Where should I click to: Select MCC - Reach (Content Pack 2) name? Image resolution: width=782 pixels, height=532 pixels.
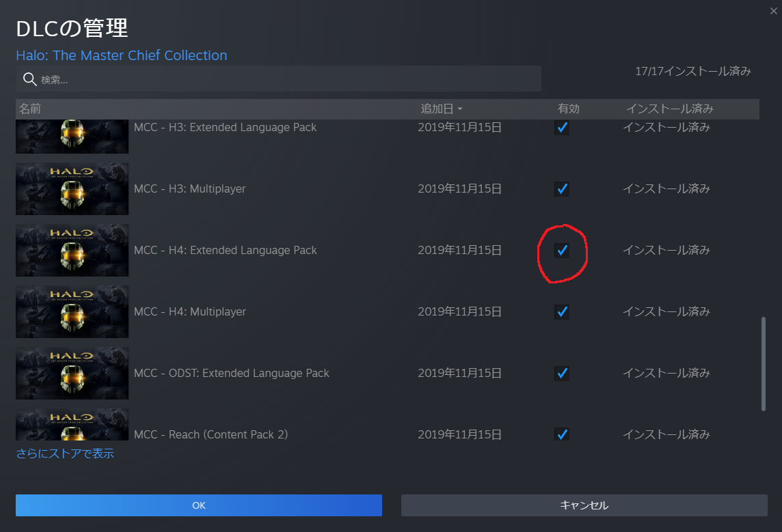tap(211, 434)
